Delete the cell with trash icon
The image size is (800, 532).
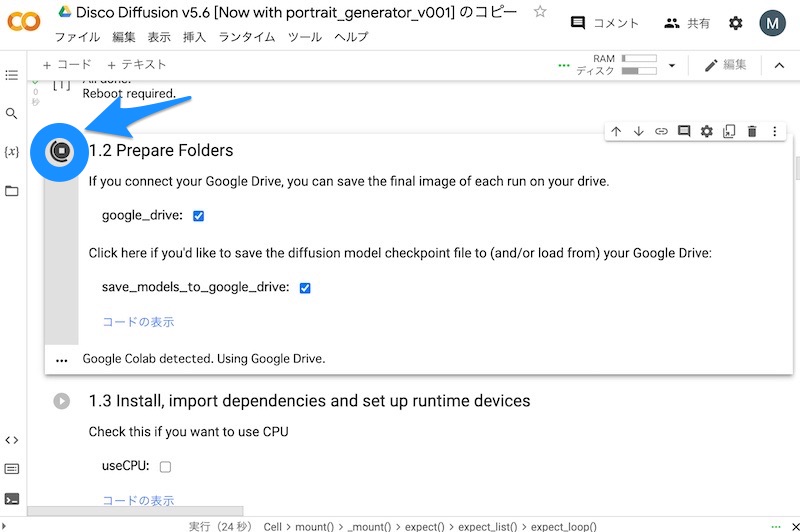752,131
